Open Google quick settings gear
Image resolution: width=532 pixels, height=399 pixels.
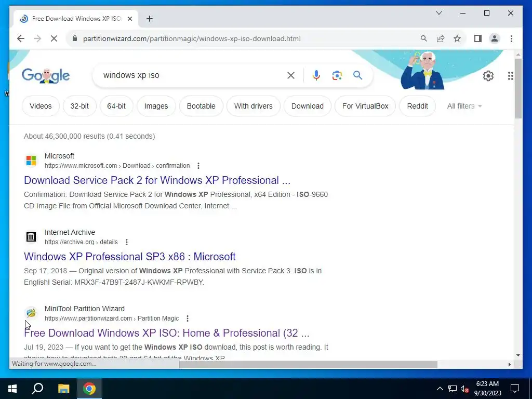coord(488,76)
